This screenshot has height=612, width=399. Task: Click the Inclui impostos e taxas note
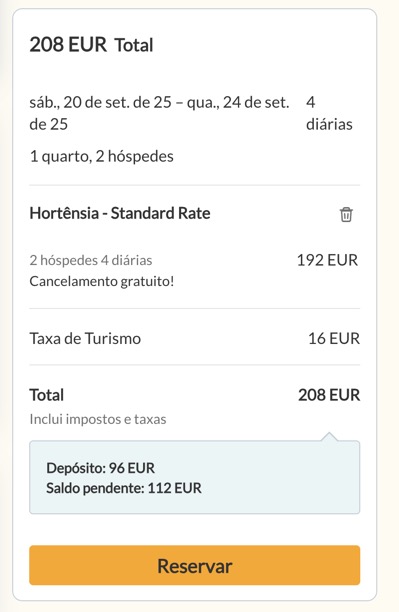[x=98, y=419]
